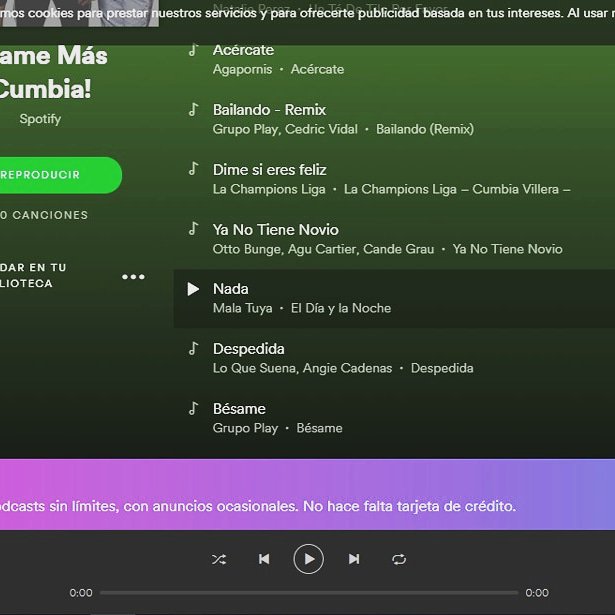Open the album El Día y la Noche
Image resolution: width=615 pixels, height=615 pixels.
[341, 308]
